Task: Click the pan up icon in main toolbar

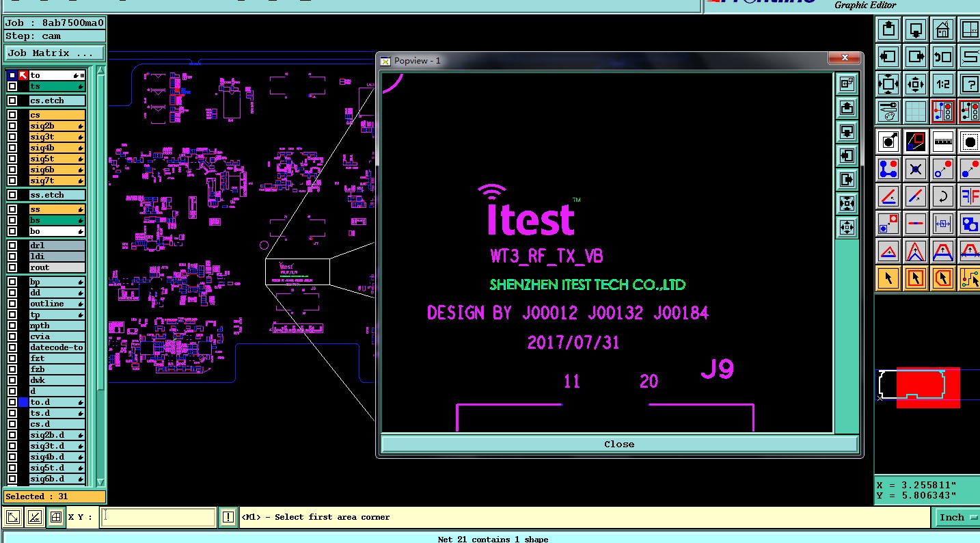Action: click(x=888, y=29)
